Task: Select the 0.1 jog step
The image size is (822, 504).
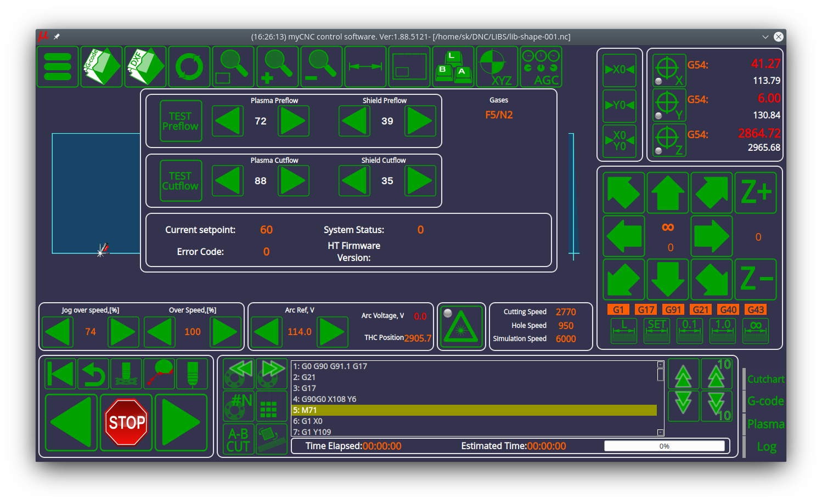Action: [x=689, y=331]
